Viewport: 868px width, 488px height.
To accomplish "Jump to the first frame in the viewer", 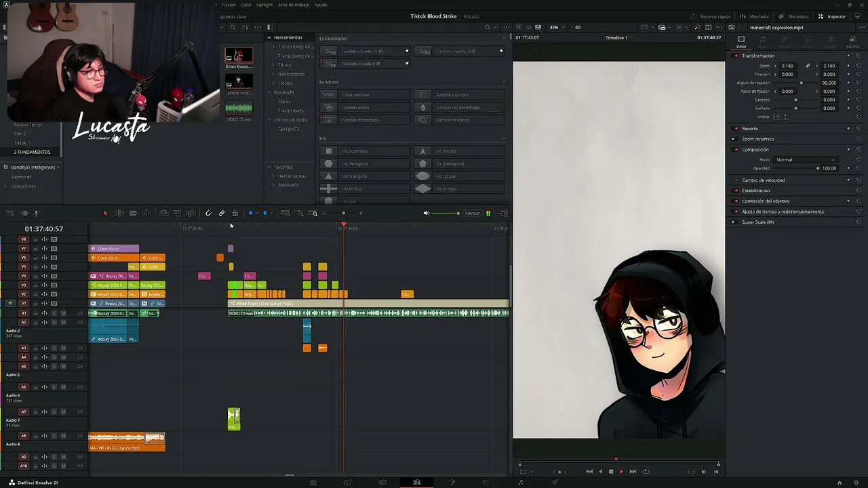I will click(x=589, y=472).
